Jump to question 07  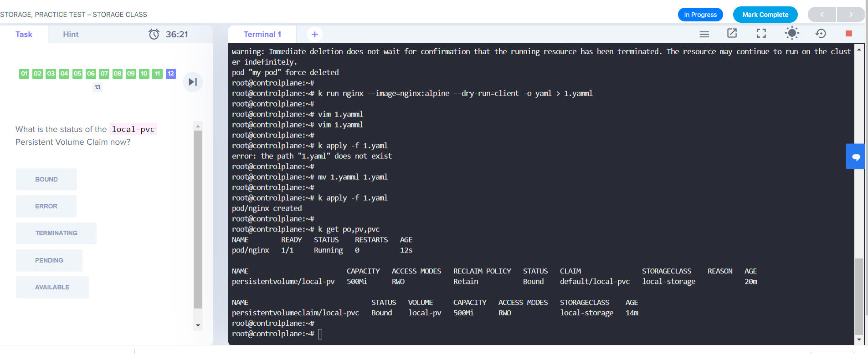tap(104, 73)
